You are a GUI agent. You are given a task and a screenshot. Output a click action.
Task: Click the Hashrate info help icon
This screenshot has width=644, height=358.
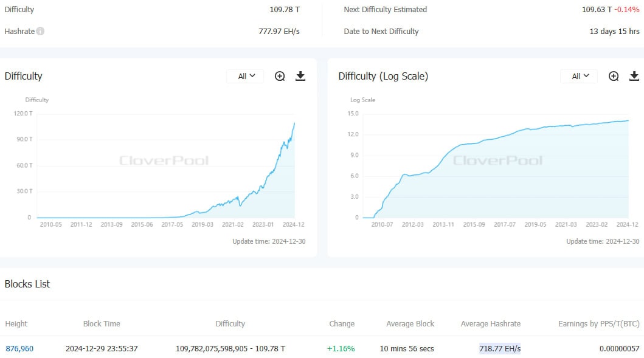40,31
